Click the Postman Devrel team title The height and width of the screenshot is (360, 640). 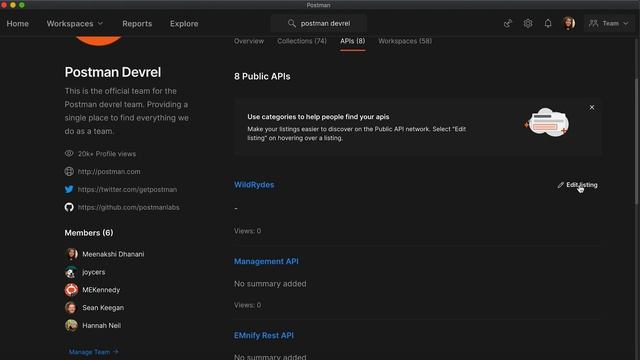[113, 72]
